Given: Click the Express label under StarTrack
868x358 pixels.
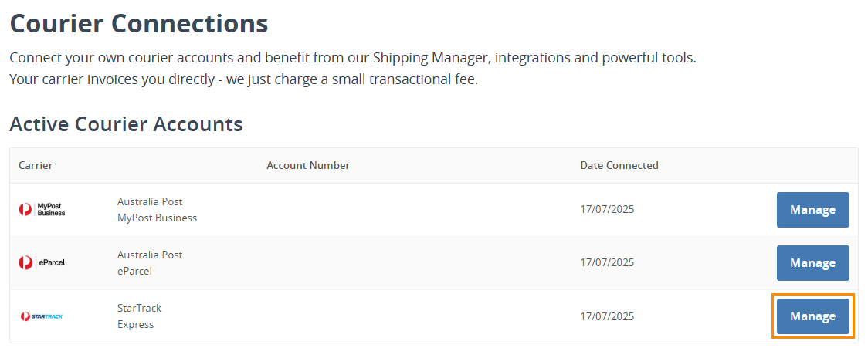Looking at the screenshot, I should [x=135, y=324].
